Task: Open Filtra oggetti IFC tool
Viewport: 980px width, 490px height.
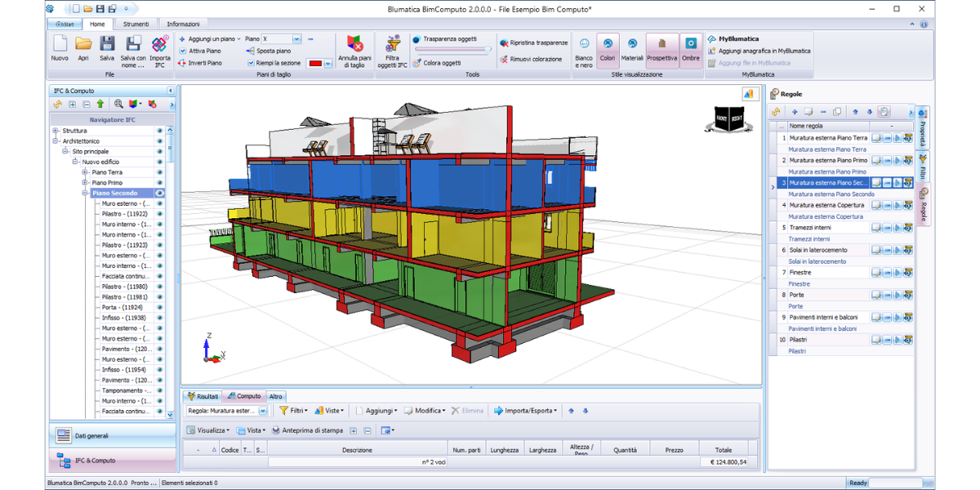Action: 392,45
